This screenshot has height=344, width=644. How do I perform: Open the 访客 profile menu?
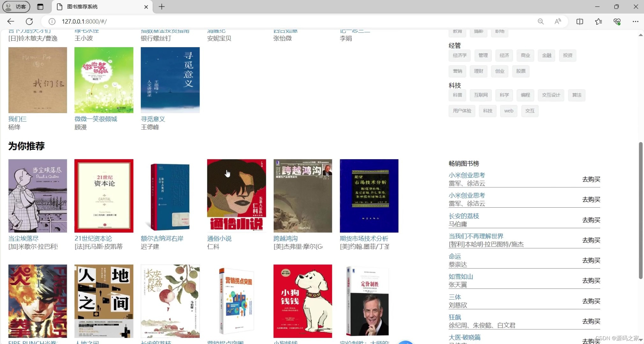click(16, 6)
